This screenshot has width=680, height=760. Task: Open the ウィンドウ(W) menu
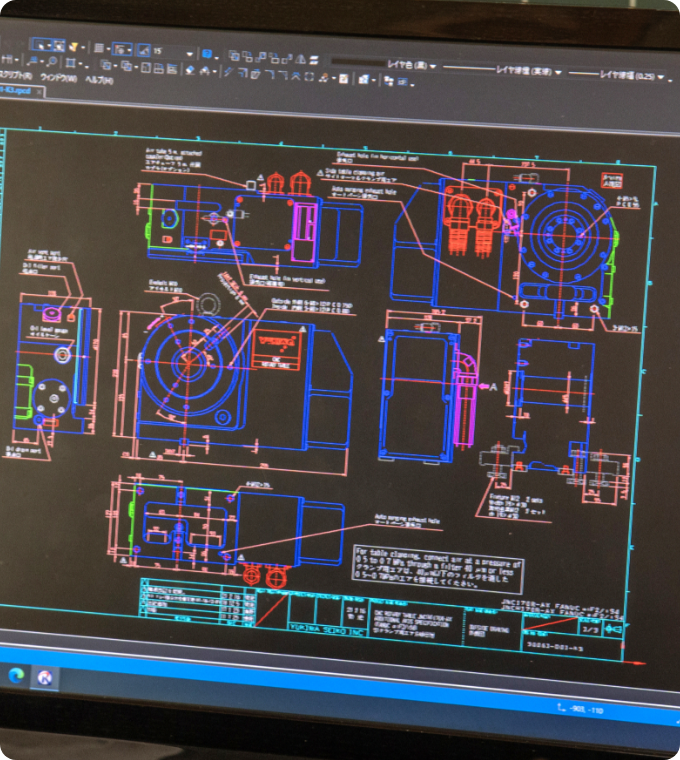tap(59, 78)
